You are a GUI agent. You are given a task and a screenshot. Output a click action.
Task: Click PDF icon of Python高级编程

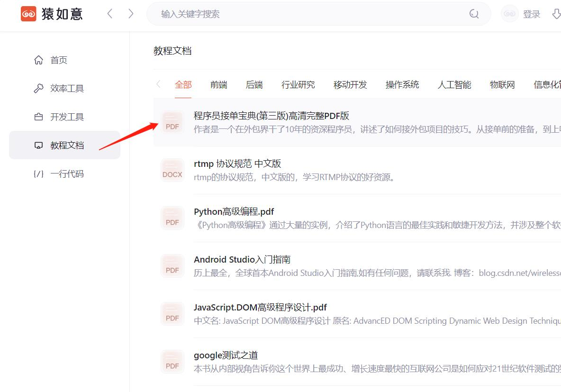pyautogui.click(x=172, y=218)
